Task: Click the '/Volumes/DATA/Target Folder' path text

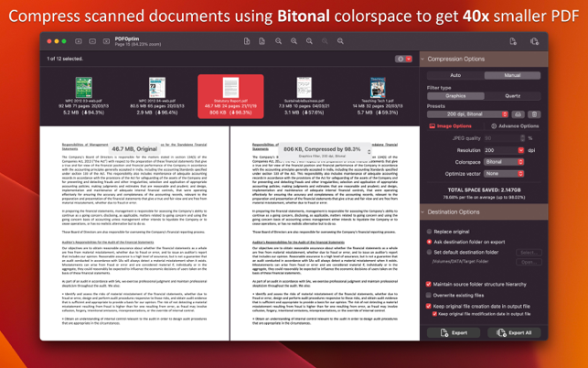Action: [460, 262]
